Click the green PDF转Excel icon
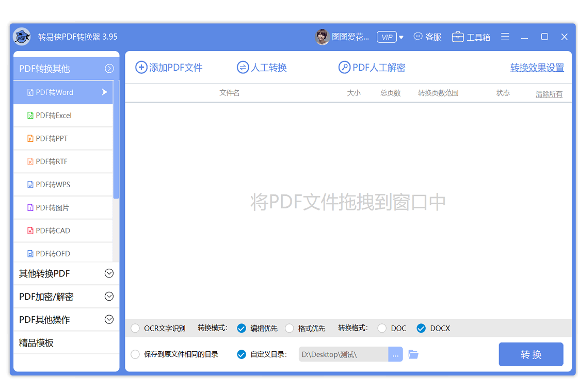 click(x=30, y=116)
